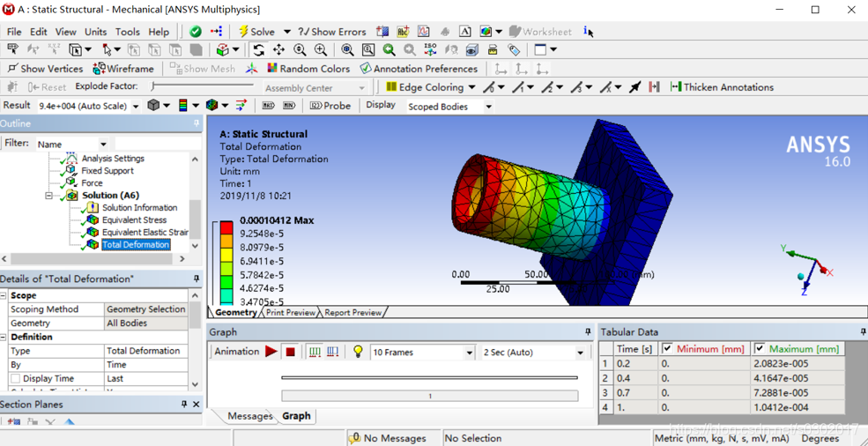Click the Probe button

click(x=330, y=105)
